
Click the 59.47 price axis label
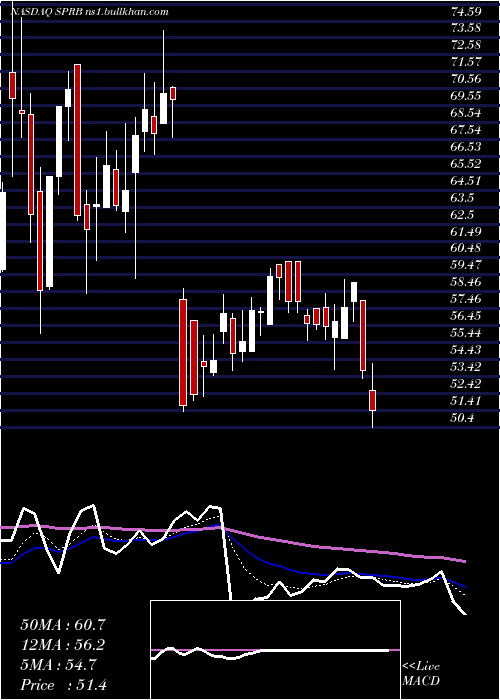(x=466, y=265)
